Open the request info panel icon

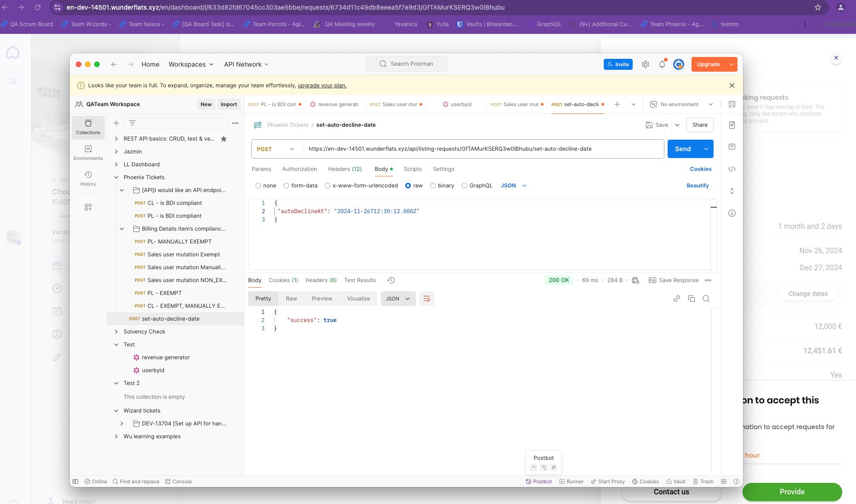[732, 213]
